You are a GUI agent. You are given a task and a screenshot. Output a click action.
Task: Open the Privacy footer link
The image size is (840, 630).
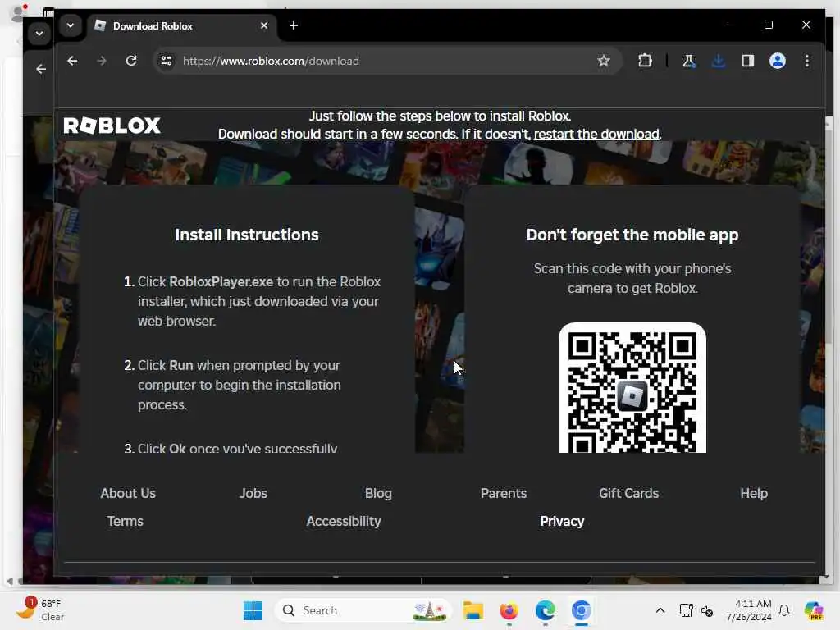coord(562,521)
